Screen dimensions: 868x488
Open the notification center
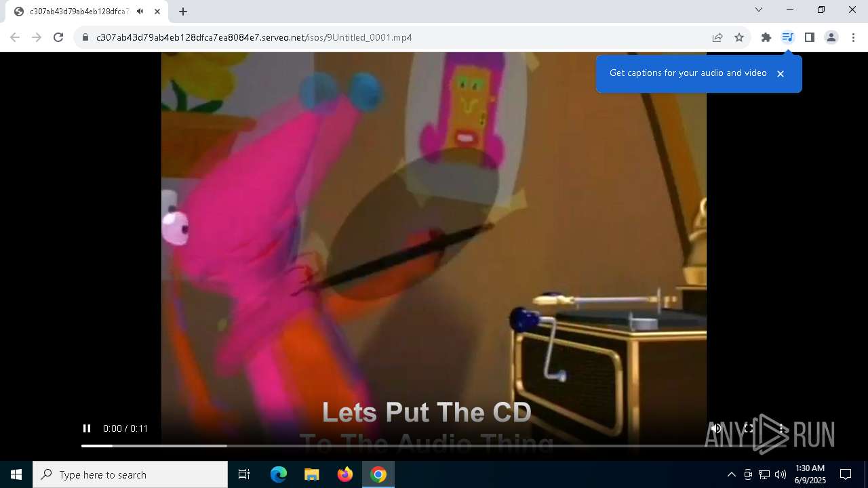tap(846, 474)
